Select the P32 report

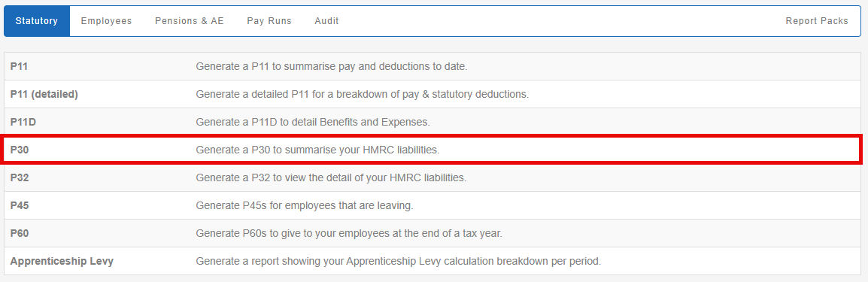tap(432, 178)
